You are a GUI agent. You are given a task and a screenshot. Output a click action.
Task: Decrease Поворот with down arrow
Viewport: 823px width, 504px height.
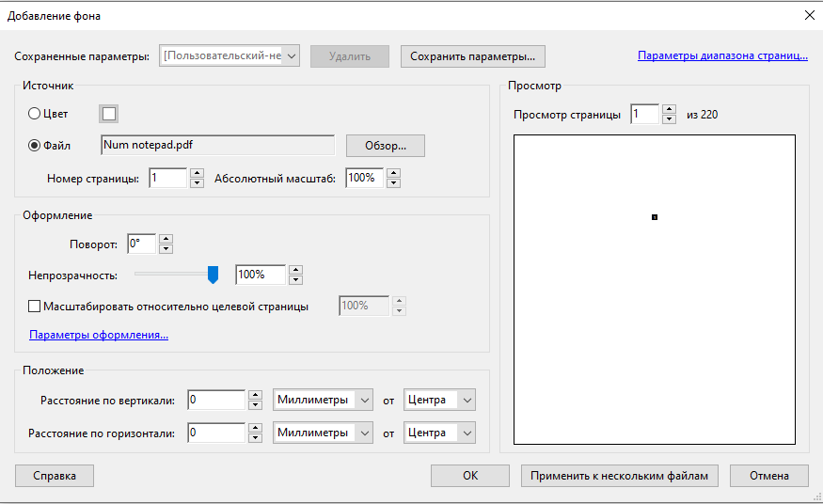coord(166,249)
